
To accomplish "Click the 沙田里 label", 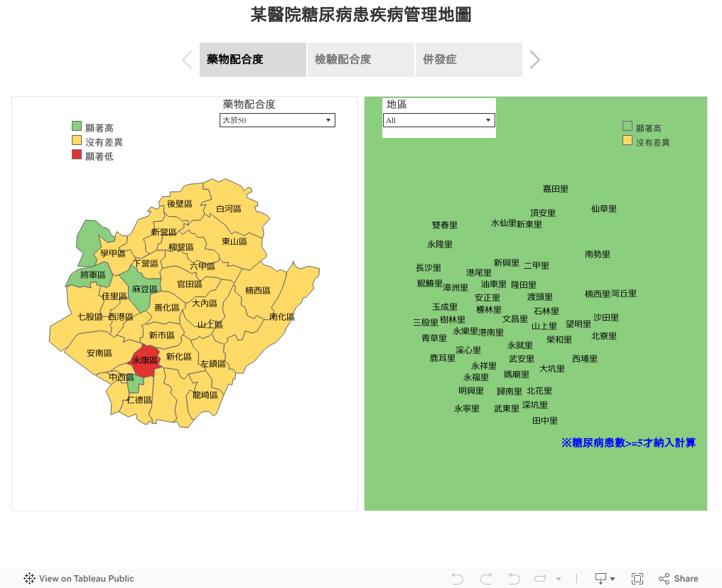I will tap(606, 318).
